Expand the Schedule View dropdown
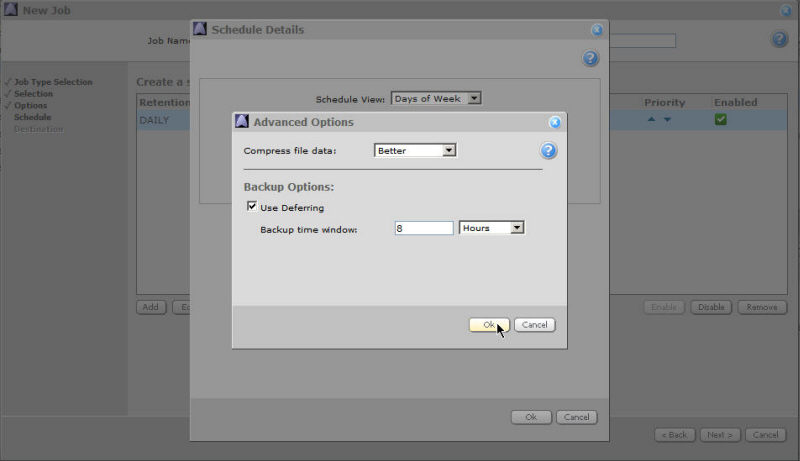Screen dimensions: 800x461 (437, 98)
